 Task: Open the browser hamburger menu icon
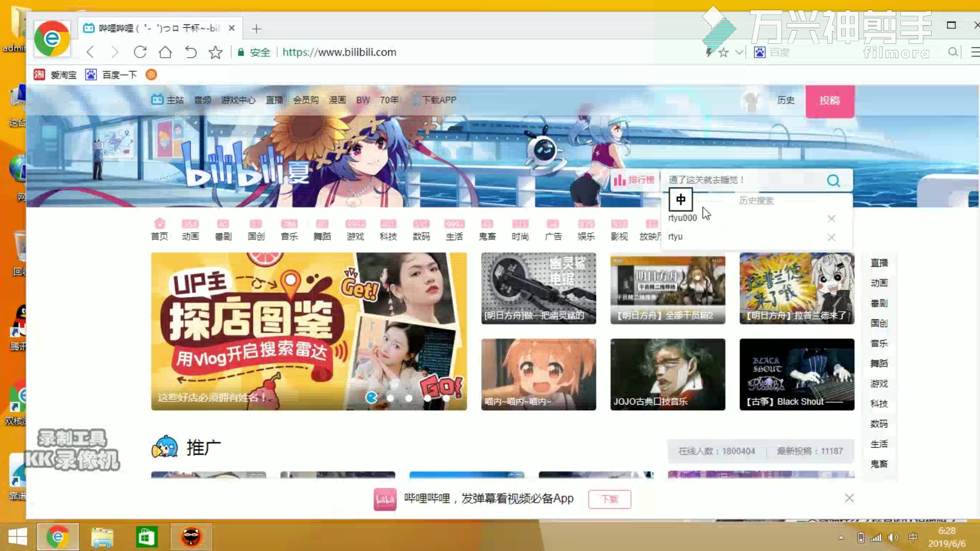974,52
